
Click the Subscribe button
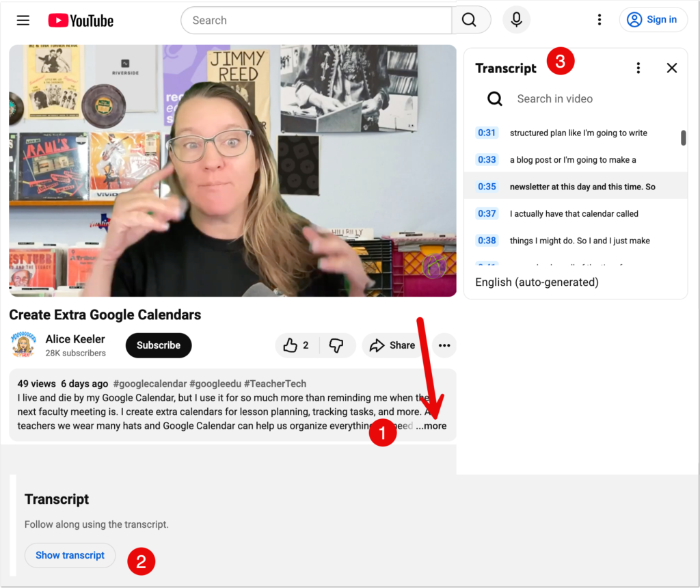158,345
